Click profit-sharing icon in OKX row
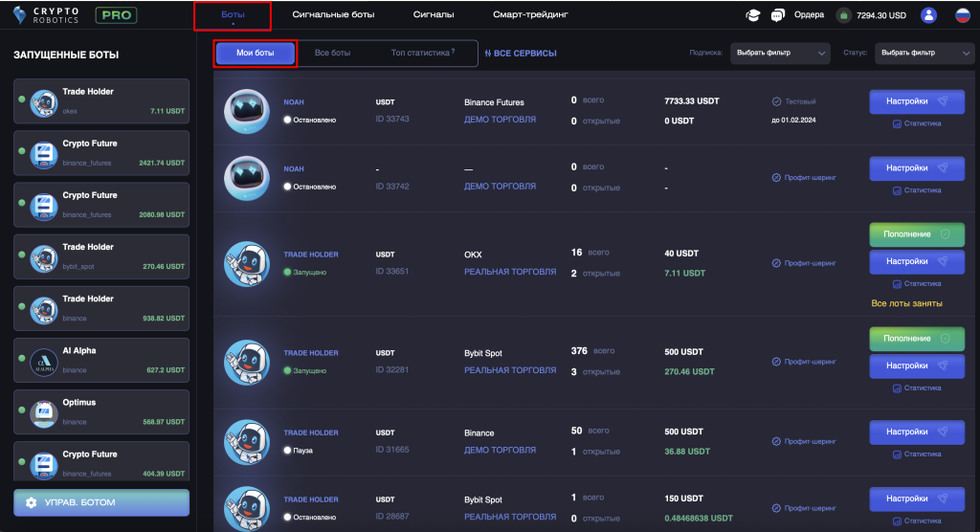This screenshot has height=532, width=980. [776, 263]
